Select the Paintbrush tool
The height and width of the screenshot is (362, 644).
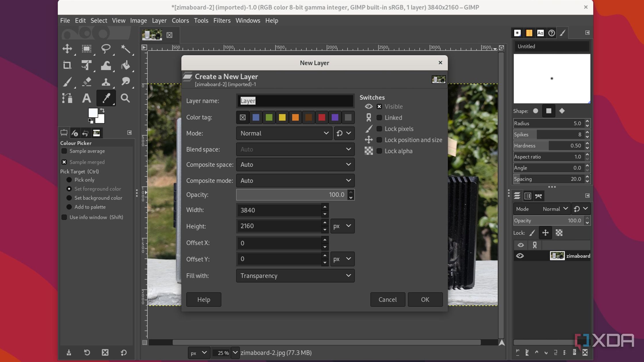point(67,82)
